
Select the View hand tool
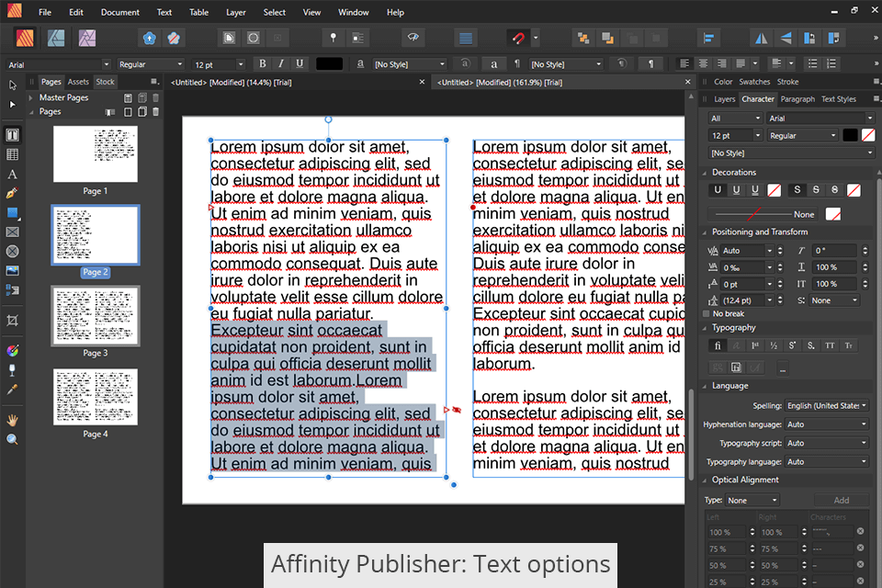tap(12, 420)
